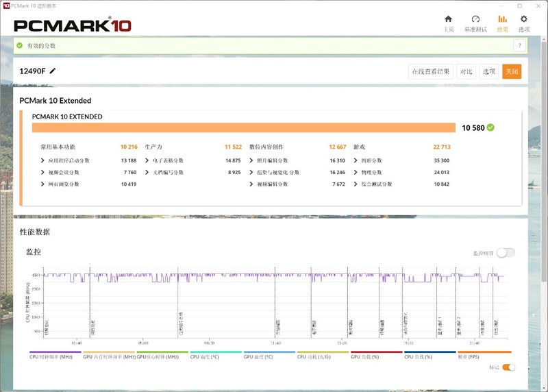This screenshot has width=548, height=392.
Task: Click the 生产力 score 11 522
Action: pyautogui.click(x=233, y=147)
